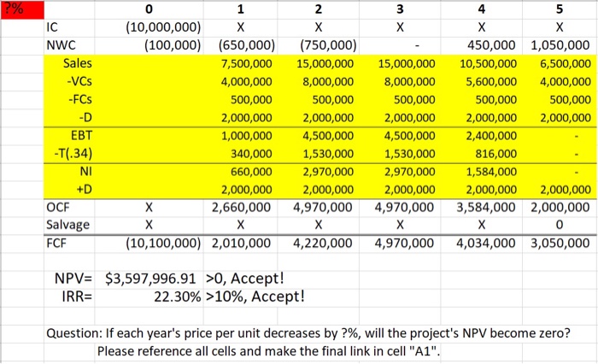
Task: Select IC value (10,000,000) in year 0
Action: click(x=163, y=27)
